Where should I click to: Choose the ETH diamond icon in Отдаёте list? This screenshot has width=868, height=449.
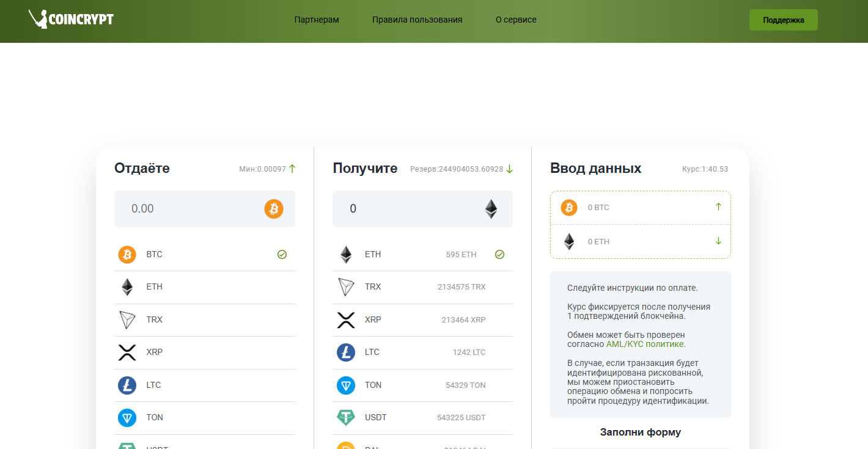pos(127,287)
